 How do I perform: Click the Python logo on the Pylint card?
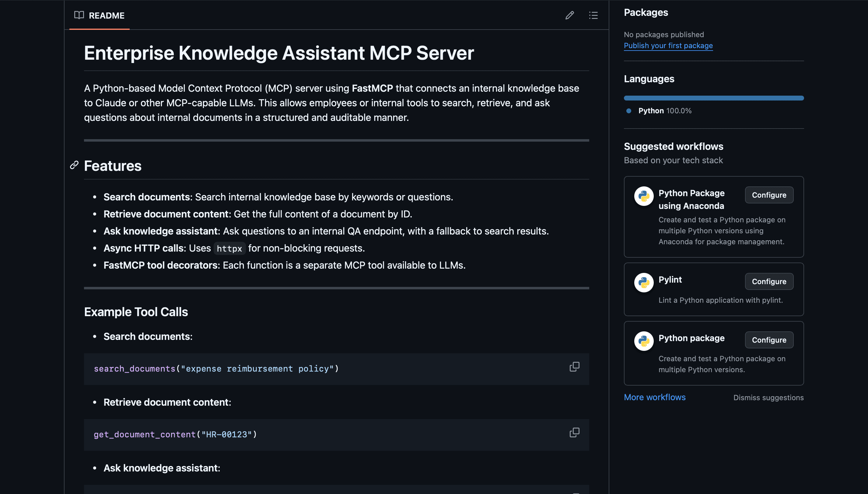(x=643, y=282)
